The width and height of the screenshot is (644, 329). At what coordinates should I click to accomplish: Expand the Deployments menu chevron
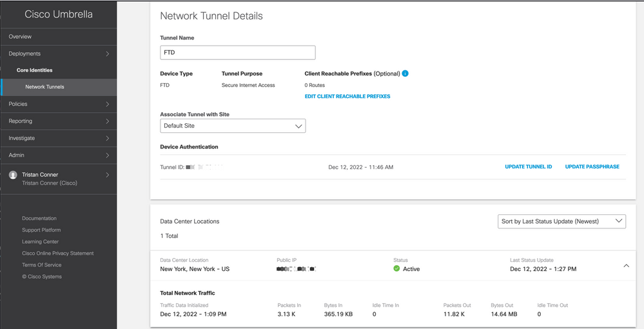tap(107, 54)
